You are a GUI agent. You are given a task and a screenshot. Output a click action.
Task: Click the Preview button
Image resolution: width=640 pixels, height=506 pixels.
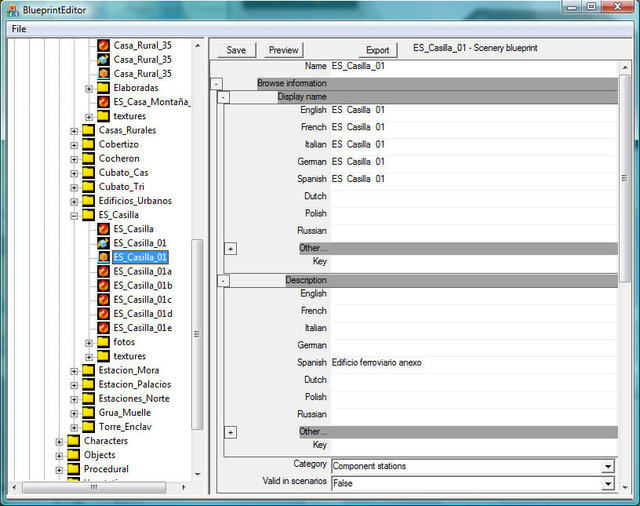pyautogui.click(x=284, y=50)
